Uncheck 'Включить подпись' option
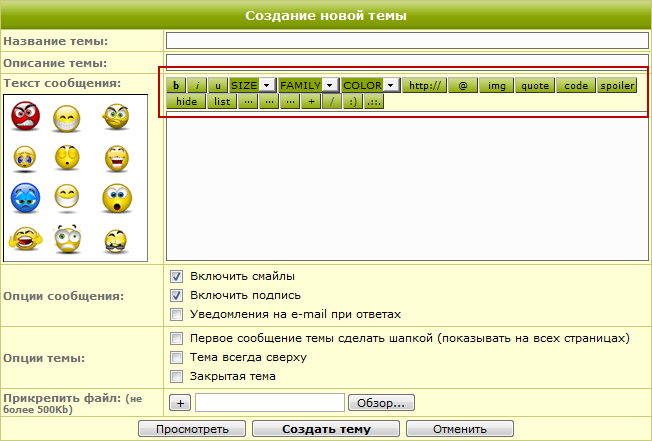Image resolution: width=652 pixels, height=441 pixels. coord(177,295)
